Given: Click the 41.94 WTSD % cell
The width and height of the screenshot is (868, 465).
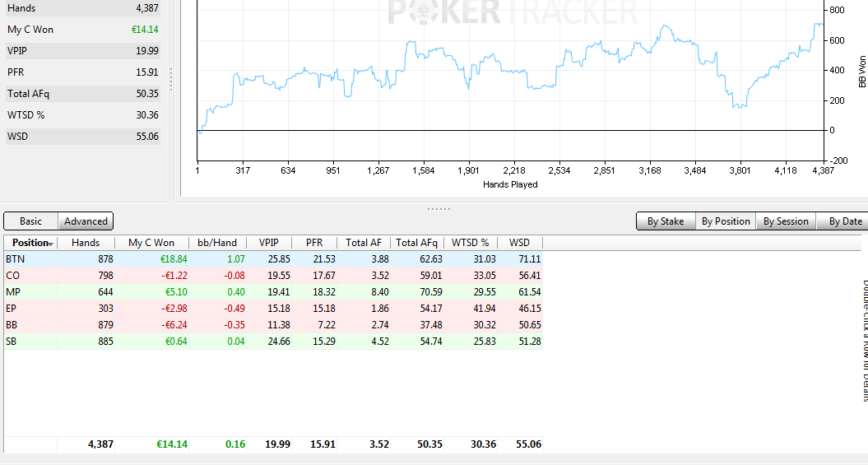Looking at the screenshot, I should click(485, 309).
